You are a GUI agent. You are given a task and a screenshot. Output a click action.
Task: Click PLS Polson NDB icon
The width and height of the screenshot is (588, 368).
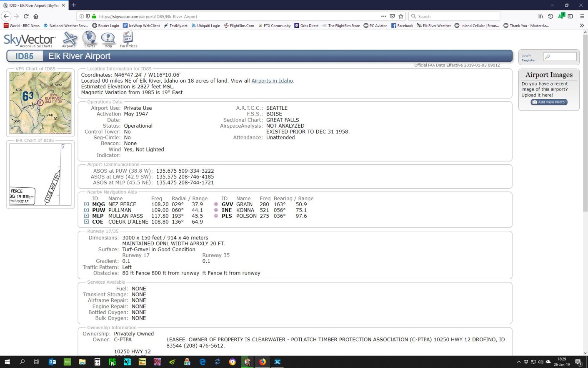(x=216, y=216)
